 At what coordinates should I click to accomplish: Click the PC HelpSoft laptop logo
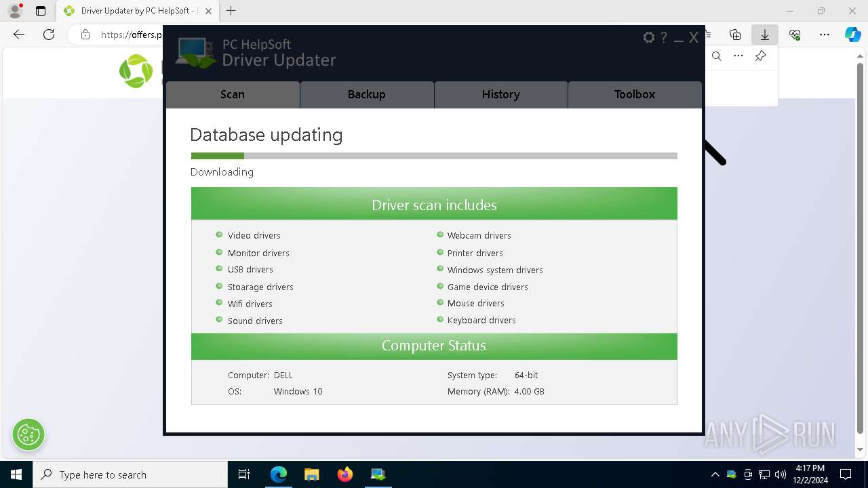tap(196, 52)
